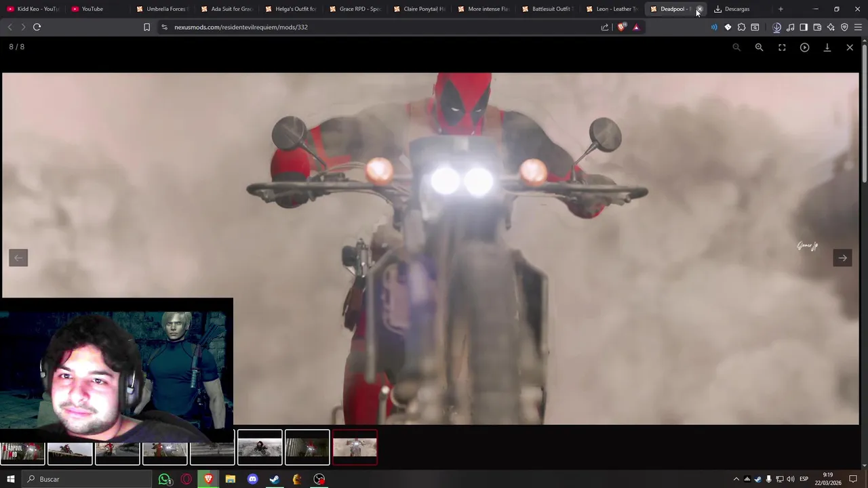The width and height of the screenshot is (868, 488).
Task: Zoom in on the gallery image
Action: click(759, 47)
